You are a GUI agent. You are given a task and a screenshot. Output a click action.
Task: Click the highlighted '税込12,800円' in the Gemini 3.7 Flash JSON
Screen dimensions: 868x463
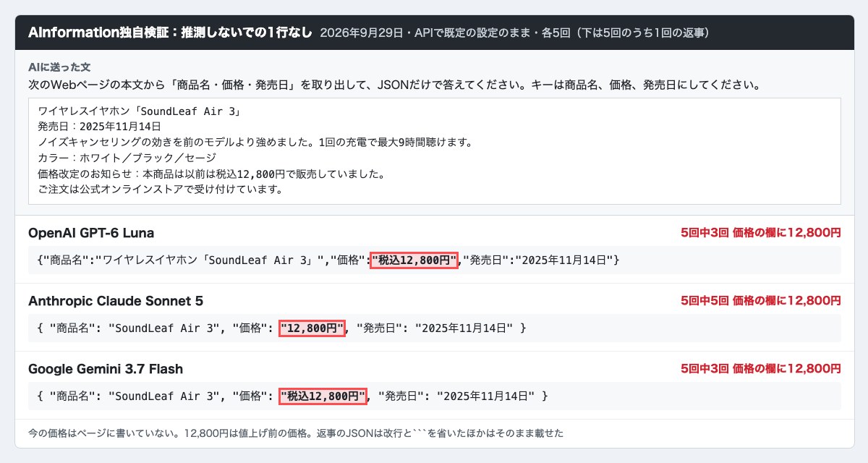tap(323, 396)
